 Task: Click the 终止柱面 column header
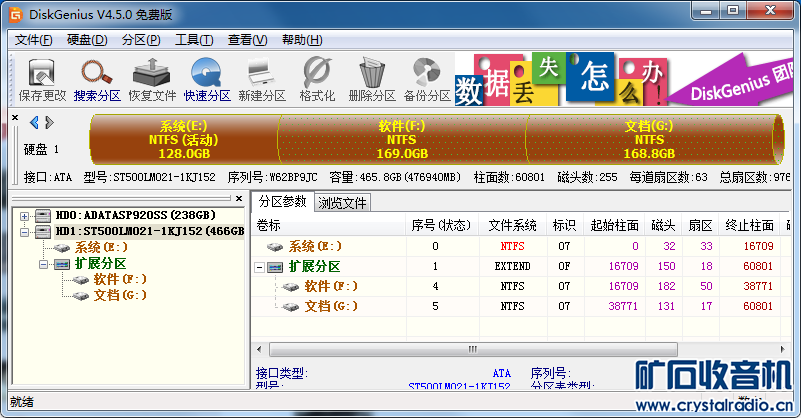750,225
